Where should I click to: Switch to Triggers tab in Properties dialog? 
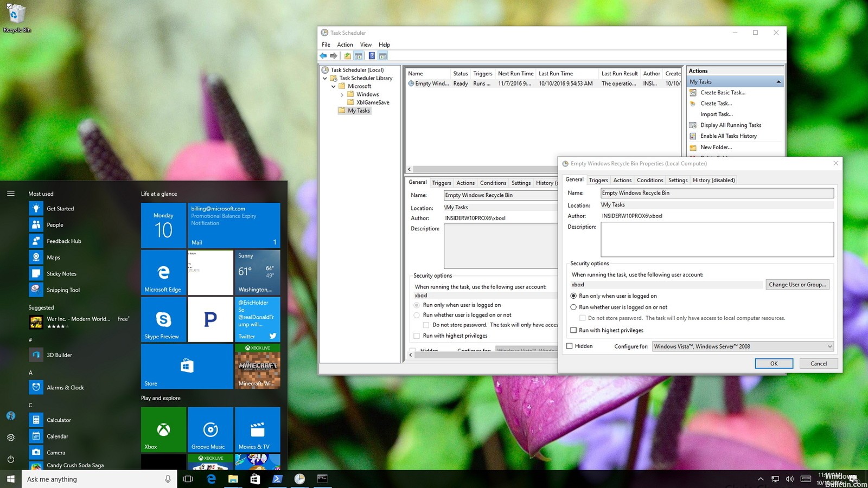tap(598, 180)
